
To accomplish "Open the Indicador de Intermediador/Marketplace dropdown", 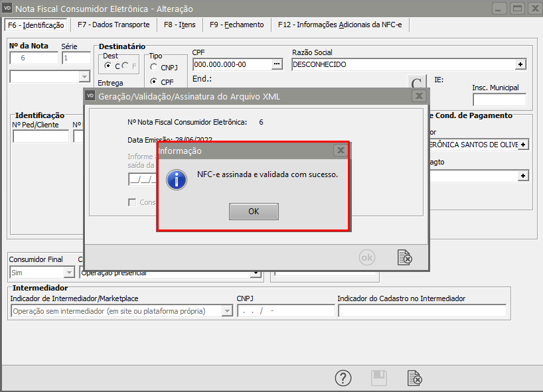I will 227,311.
